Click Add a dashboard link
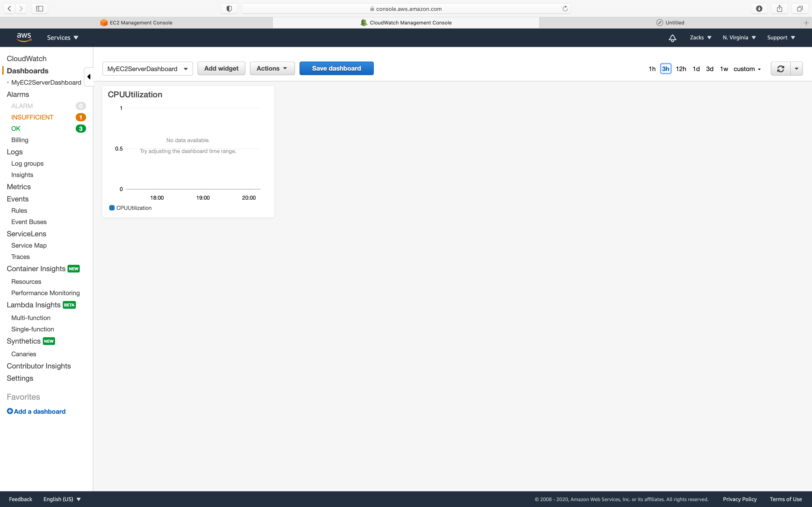812x507 pixels. tap(36, 411)
